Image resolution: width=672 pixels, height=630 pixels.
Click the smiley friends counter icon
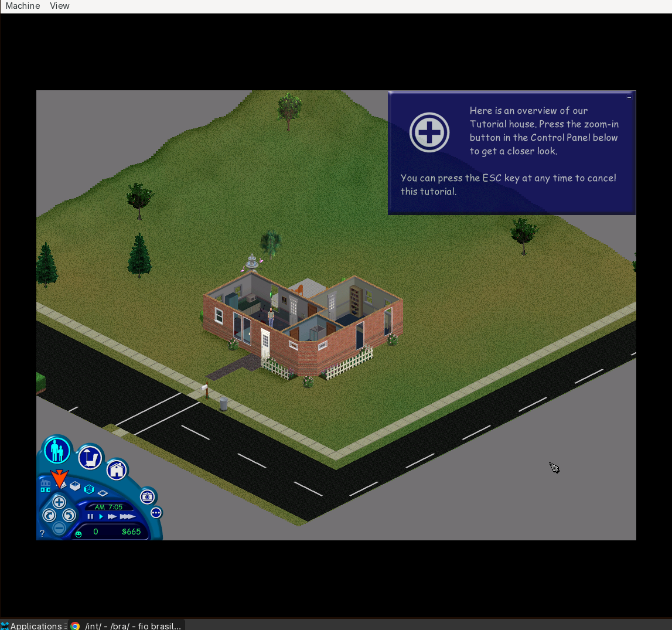pyautogui.click(x=79, y=534)
